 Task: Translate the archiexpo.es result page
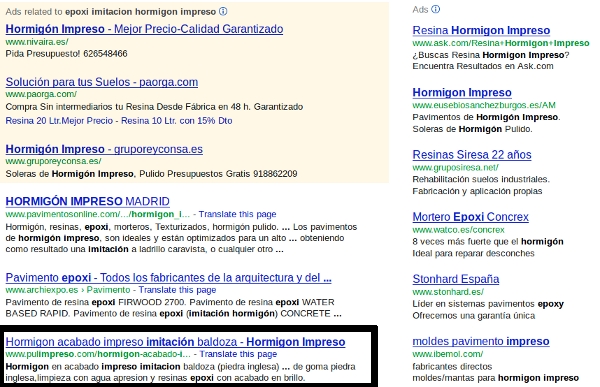coord(177,290)
